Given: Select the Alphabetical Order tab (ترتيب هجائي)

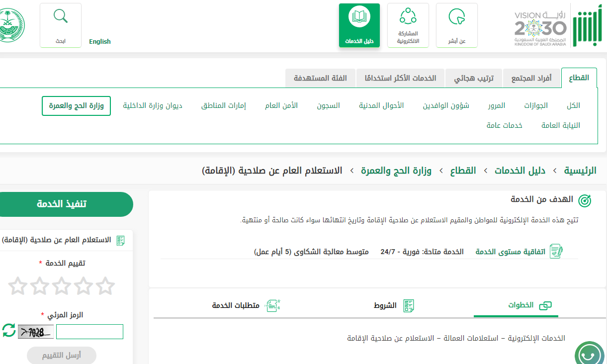Looking at the screenshot, I should [473, 78].
